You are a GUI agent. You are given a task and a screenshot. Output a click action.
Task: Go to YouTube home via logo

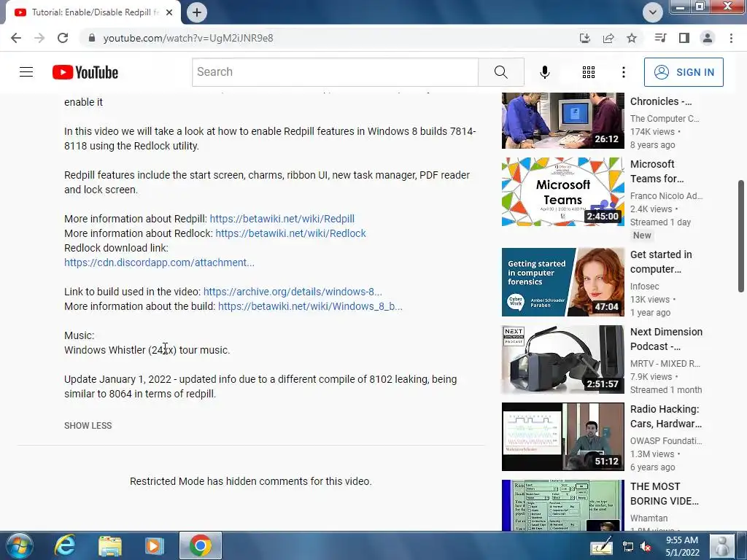pos(85,72)
